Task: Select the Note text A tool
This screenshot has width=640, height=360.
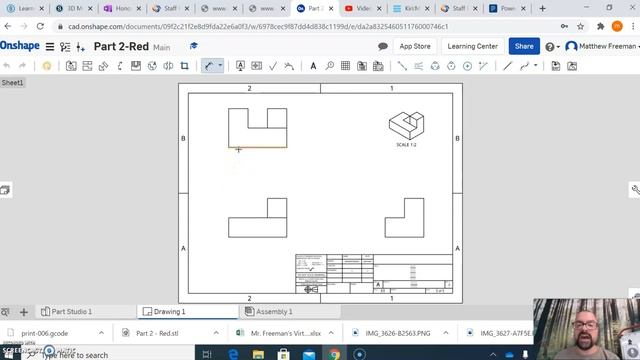Action: pos(313,66)
